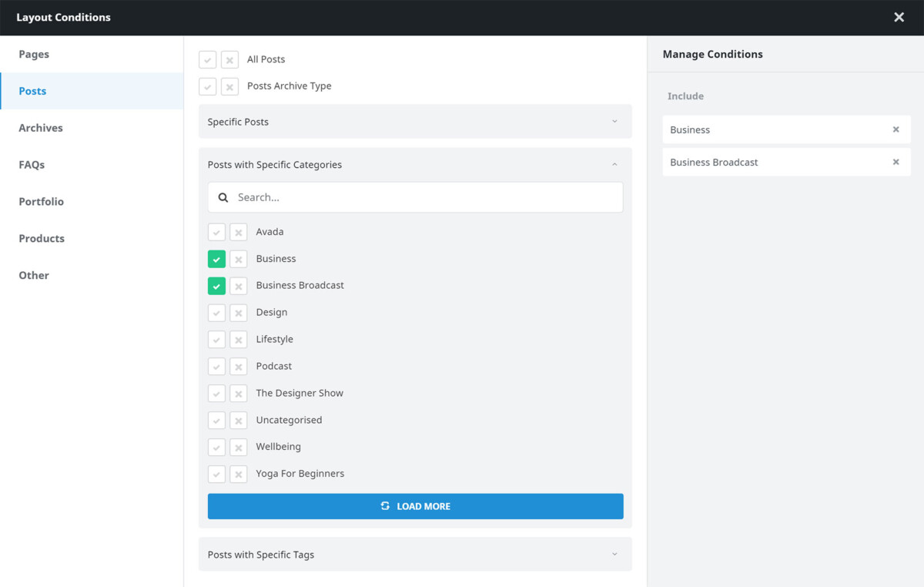Viewport: 924px width, 587px height.
Task: Enable the include checkbox for Yoga For Beginners
Action: pyautogui.click(x=216, y=474)
